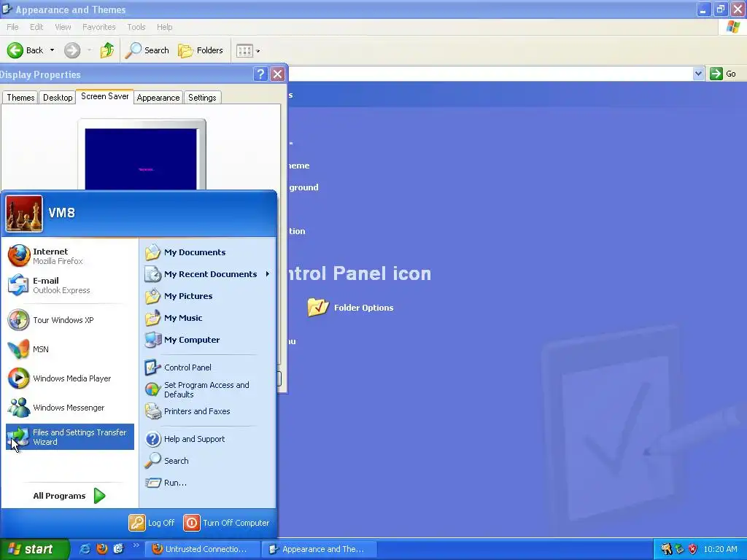Switch to the Themes tab
The image size is (747, 560).
pyautogui.click(x=20, y=98)
